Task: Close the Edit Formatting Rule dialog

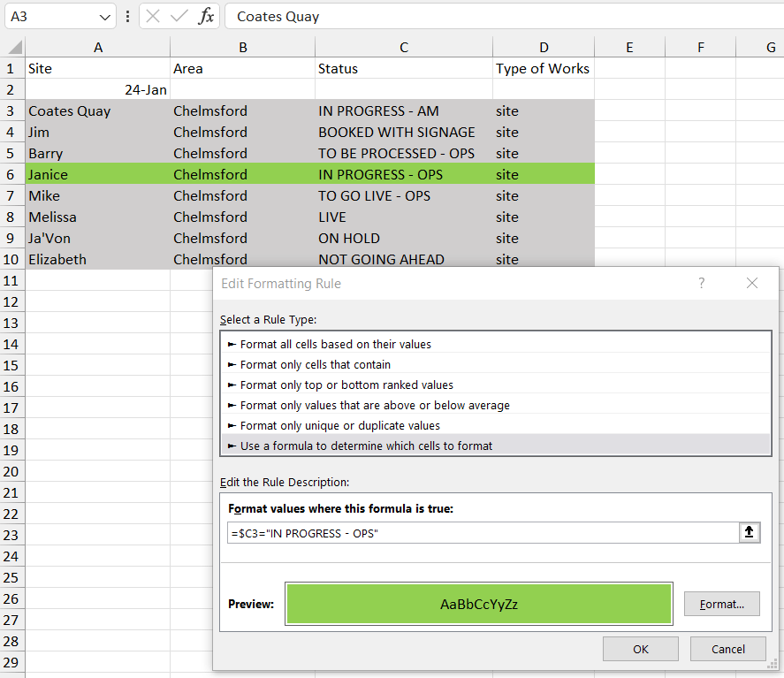Action: click(x=752, y=283)
